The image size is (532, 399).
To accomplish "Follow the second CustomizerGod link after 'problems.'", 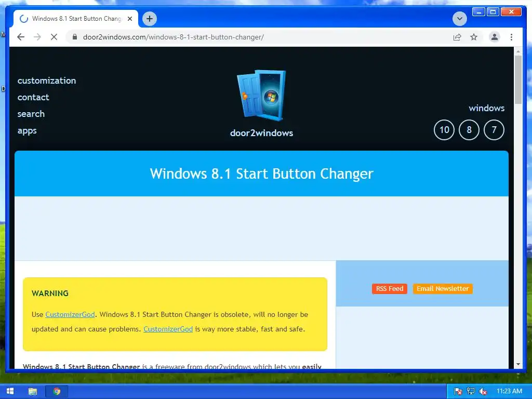I will click(x=168, y=329).
